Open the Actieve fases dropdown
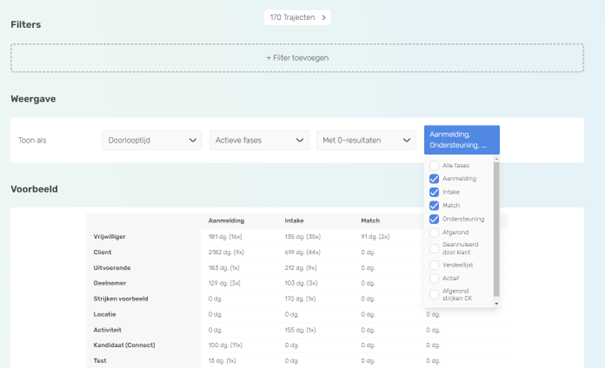This screenshot has width=605, height=368. (x=259, y=140)
